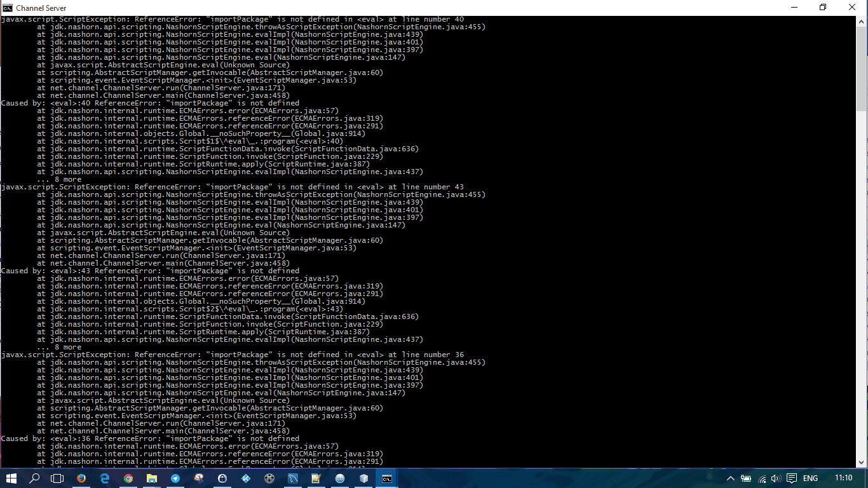
Task: Switch the ENG input language
Action: click(x=811, y=478)
